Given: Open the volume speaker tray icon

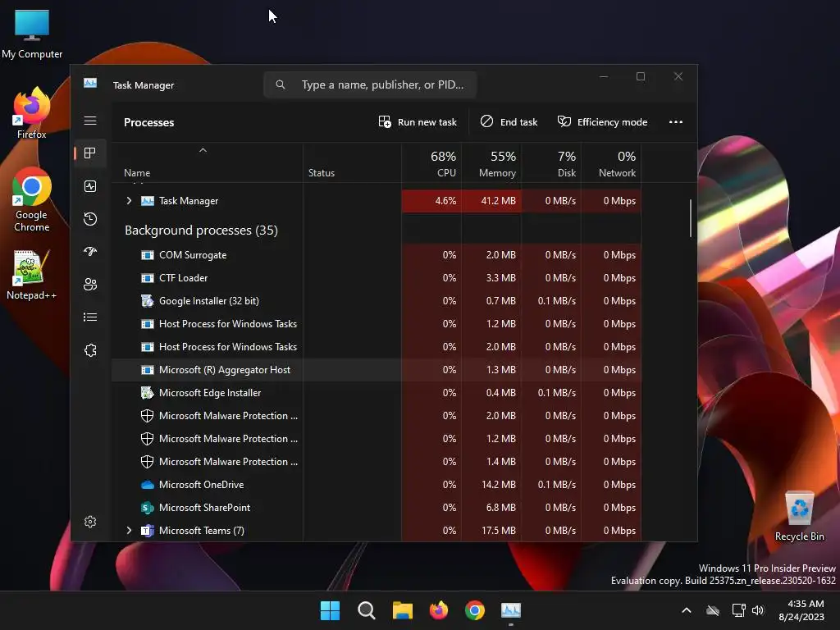Looking at the screenshot, I should 758,610.
